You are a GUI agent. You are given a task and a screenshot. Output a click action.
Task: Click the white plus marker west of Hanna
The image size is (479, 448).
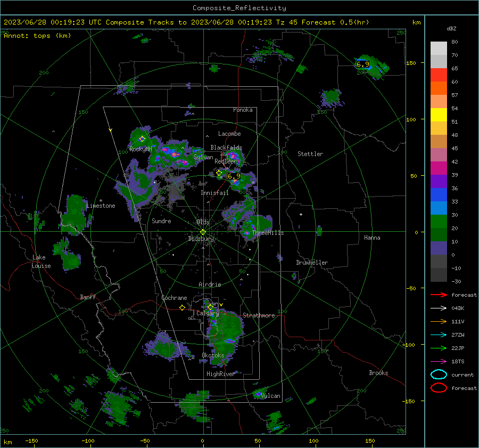(301, 214)
